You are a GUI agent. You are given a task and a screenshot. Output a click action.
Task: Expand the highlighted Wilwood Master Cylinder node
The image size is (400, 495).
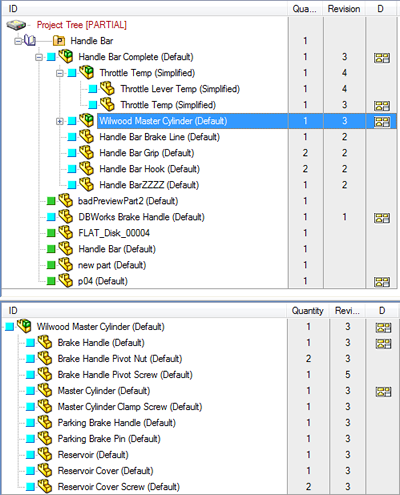coord(60,121)
